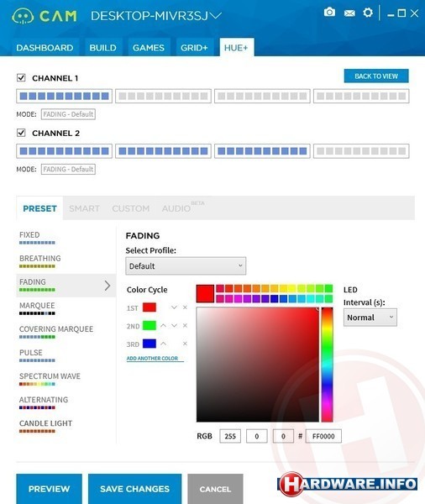The height and width of the screenshot is (504, 425).
Task: Select the 3RD blue color swatch
Action: coord(150,344)
